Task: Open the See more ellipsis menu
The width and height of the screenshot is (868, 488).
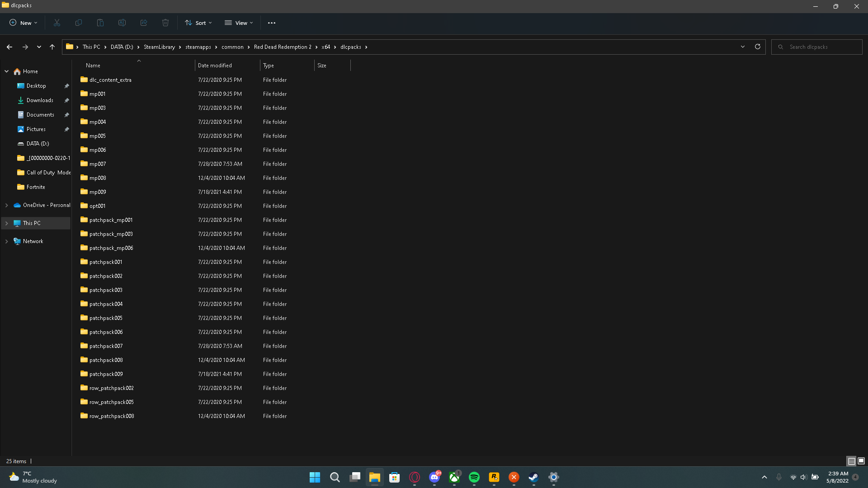Action: click(x=272, y=23)
